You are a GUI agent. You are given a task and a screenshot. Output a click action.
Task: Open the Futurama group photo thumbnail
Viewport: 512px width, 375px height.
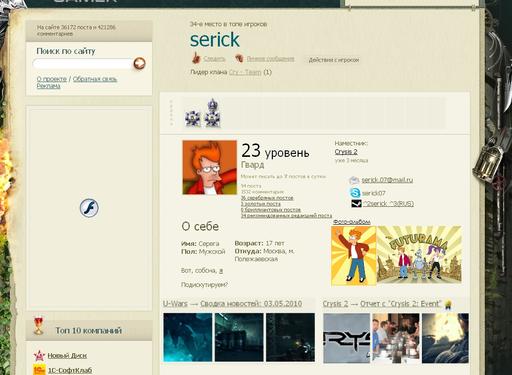[x=419, y=255]
